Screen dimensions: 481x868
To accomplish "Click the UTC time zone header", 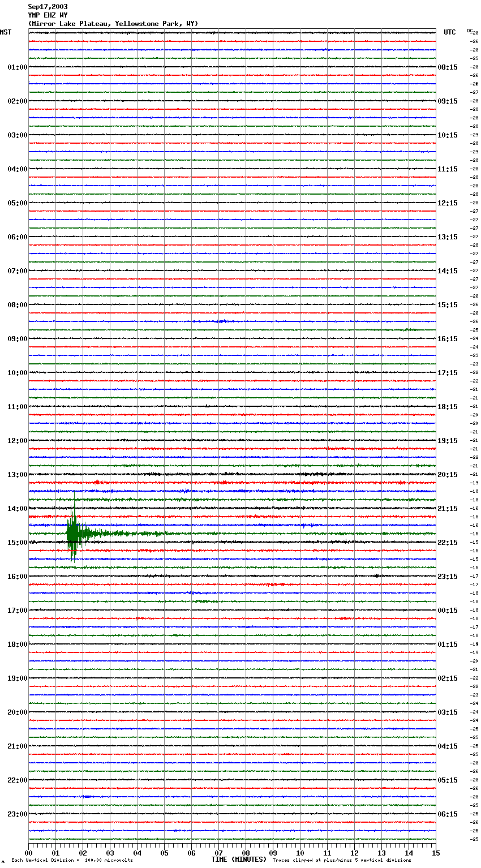I will tap(450, 32).
